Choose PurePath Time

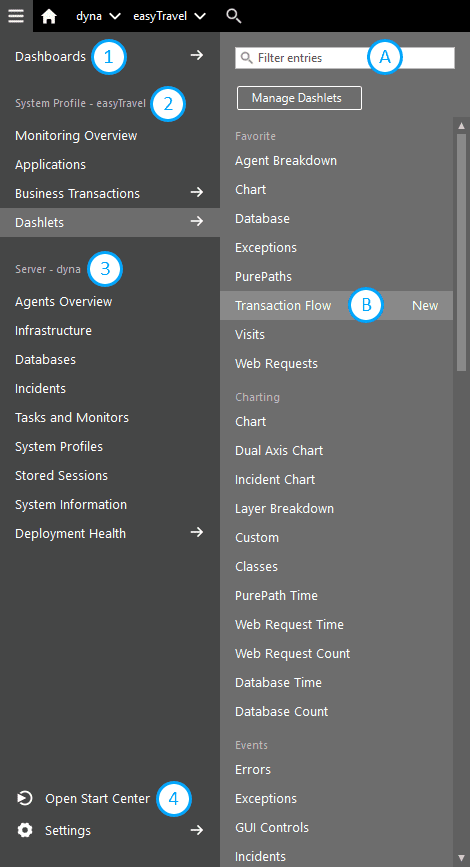click(276, 596)
